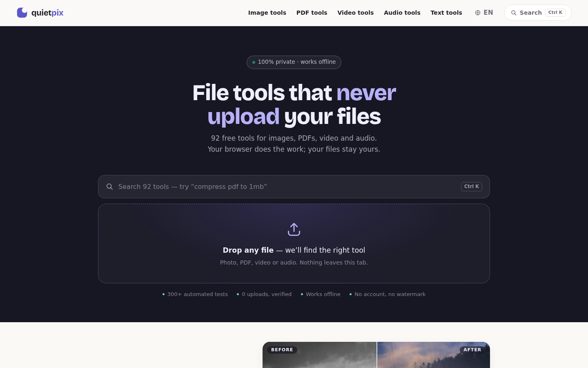The width and height of the screenshot is (588, 368).
Task: Open the Image tools menu
Action: click(x=267, y=13)
